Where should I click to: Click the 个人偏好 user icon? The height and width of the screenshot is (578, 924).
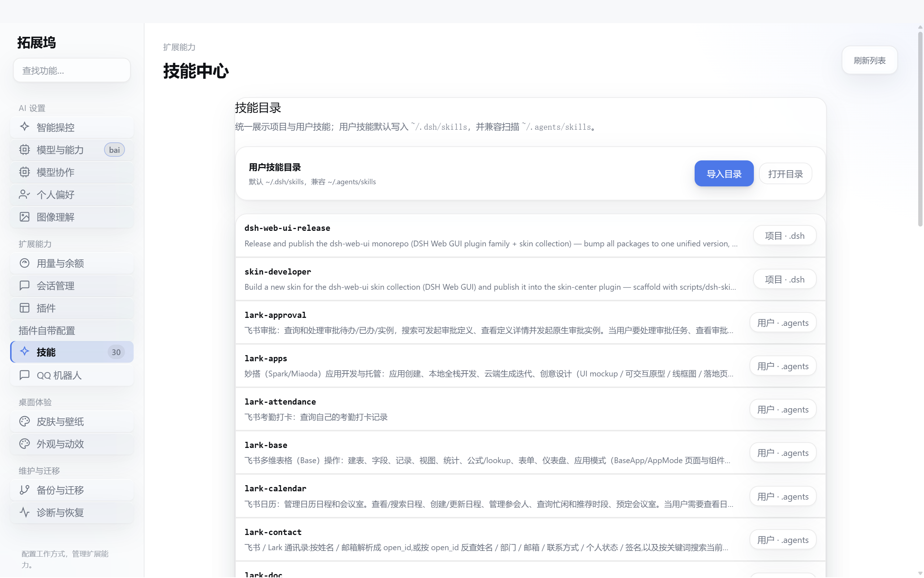click(x=25, y=195)
